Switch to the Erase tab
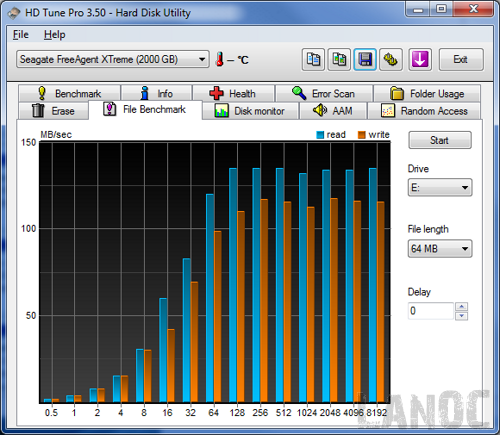 (x=53, y=111)
